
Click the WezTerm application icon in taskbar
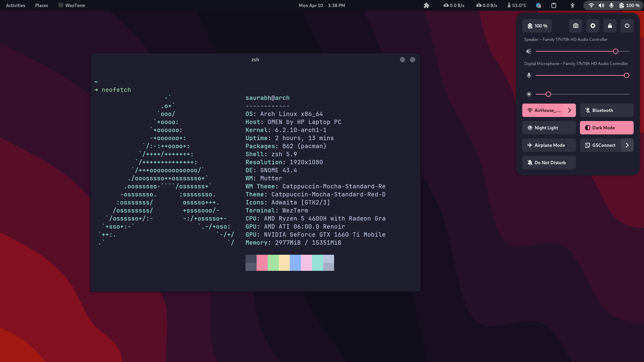pos(61,5)
